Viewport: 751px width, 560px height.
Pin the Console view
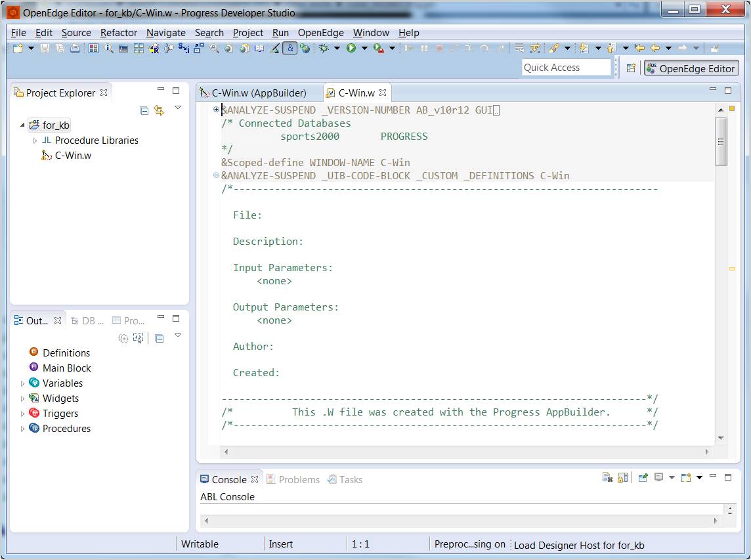pos(643,477)
